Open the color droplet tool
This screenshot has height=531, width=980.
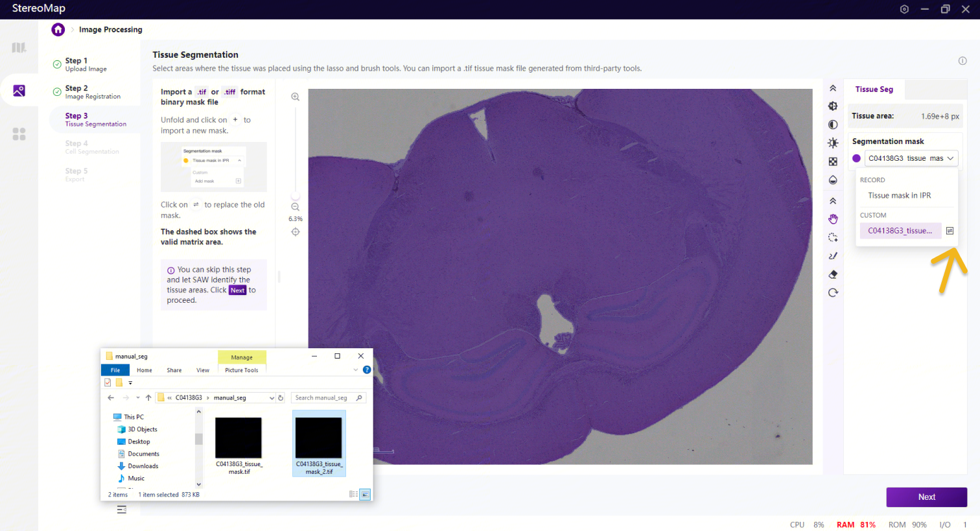pyautogui.click(x=833, y=180)
